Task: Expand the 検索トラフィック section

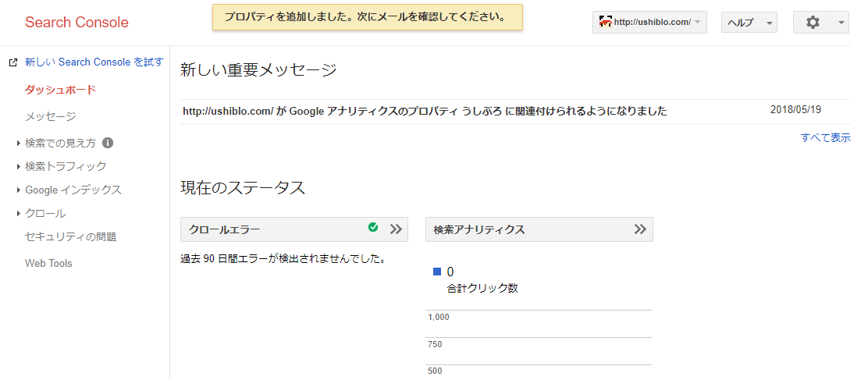Action: point(19,166)
